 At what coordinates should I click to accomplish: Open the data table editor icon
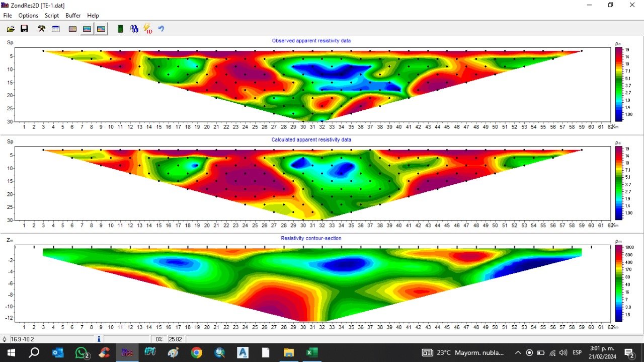coord(56,29)
